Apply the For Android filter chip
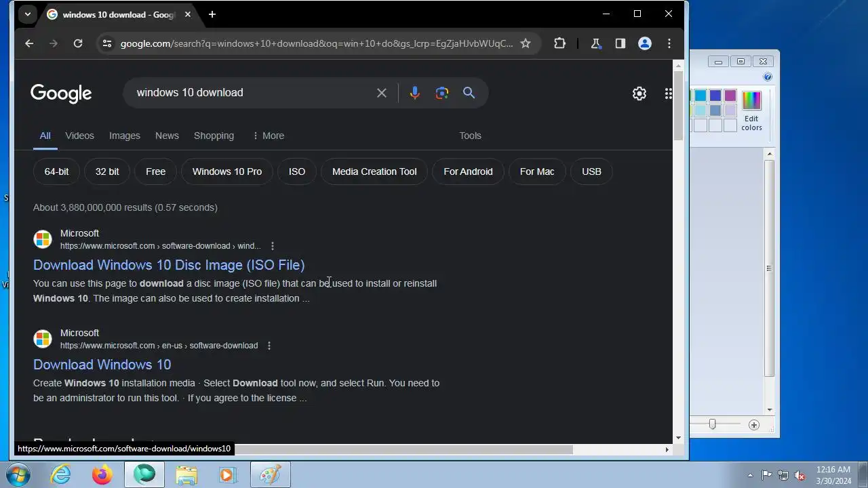The width and height of the screenshot is (868, 488). 468,171
